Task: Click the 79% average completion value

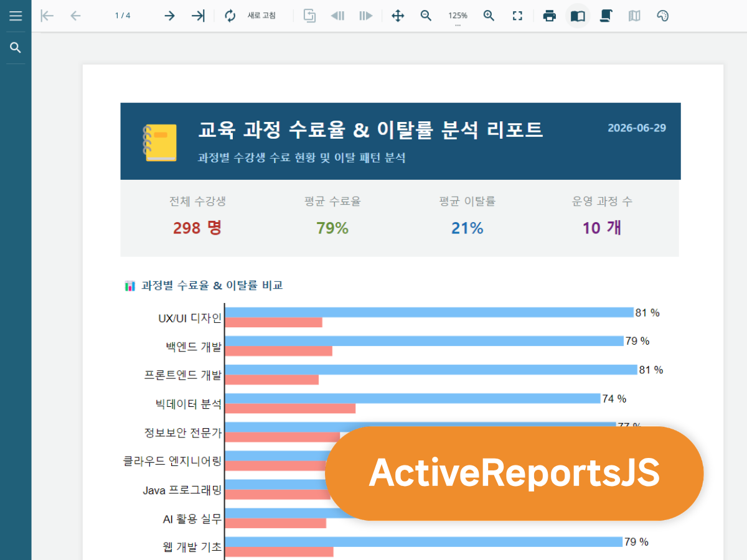Action: tap(332, 228)
